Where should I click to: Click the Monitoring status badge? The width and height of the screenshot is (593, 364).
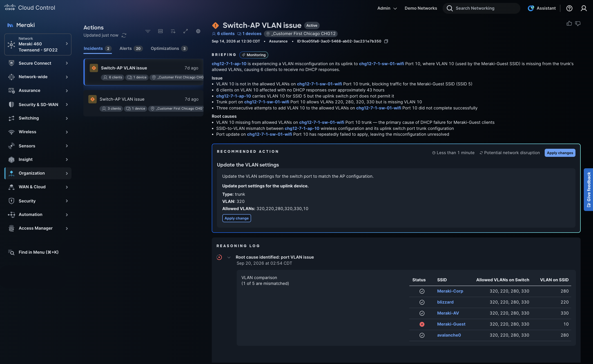click(254, 55)
